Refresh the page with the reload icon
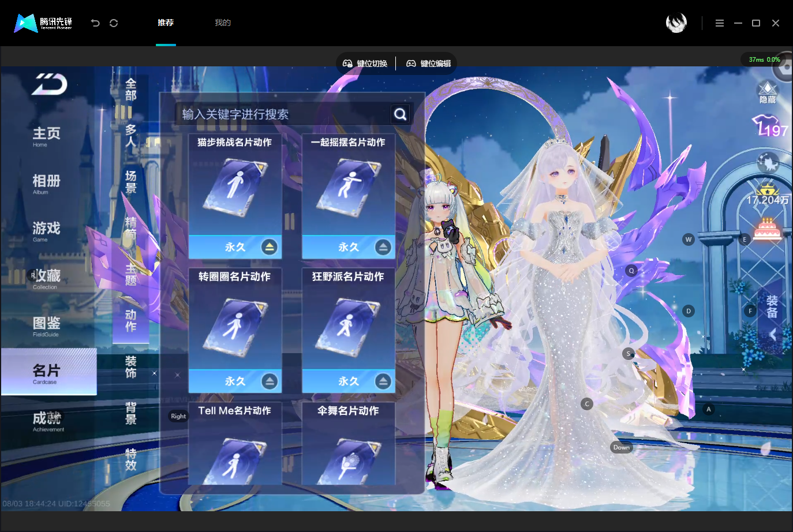 pyautogui.click(x=114, y=23)
